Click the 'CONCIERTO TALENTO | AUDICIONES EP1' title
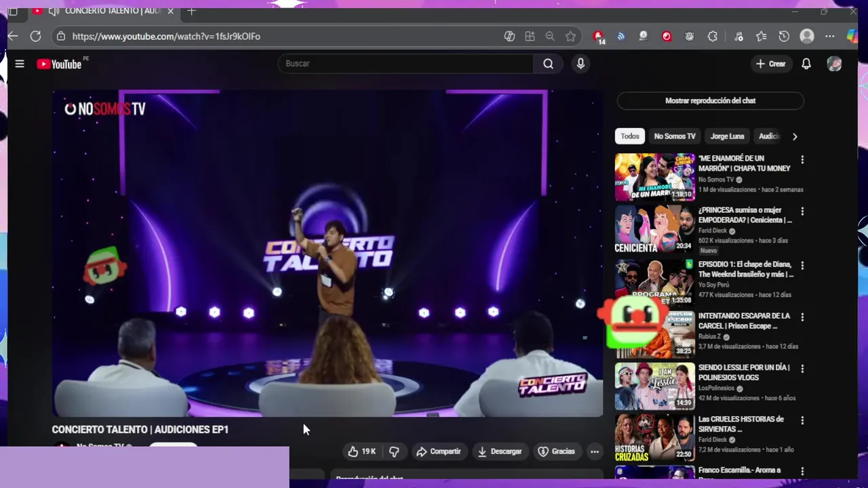 click(x=140, y=430)
